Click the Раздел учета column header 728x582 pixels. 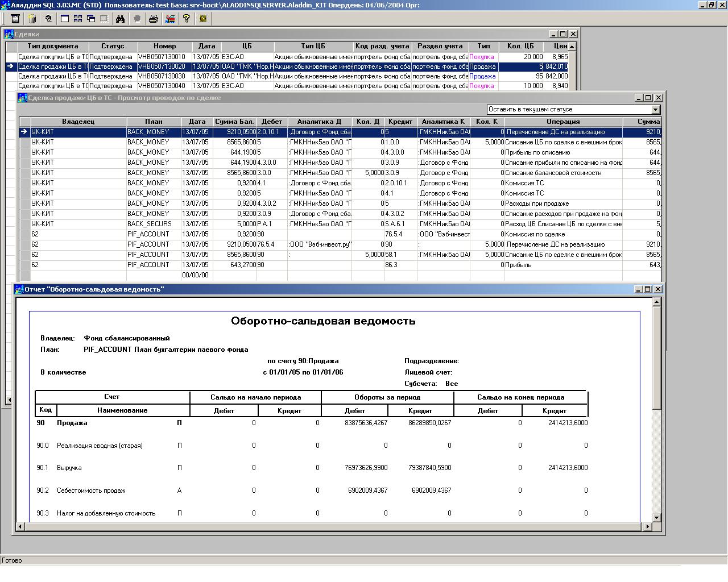click(440, 46)
